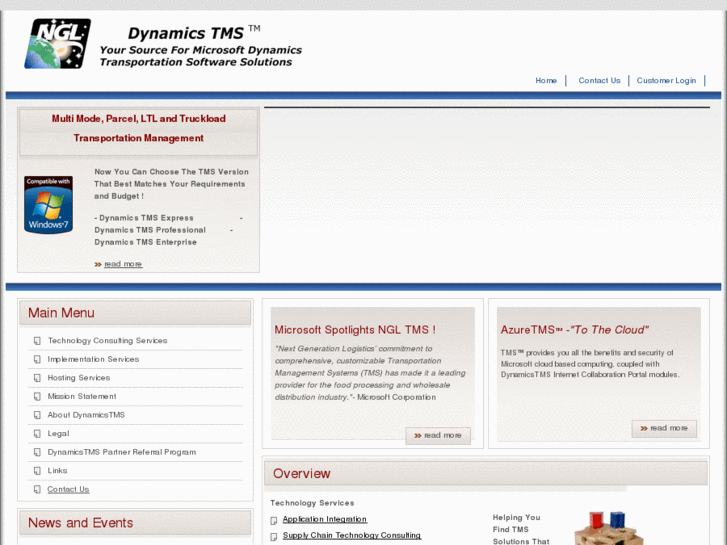Click icon beside Application Integration
727x545 pixels.
click(274, 520)
